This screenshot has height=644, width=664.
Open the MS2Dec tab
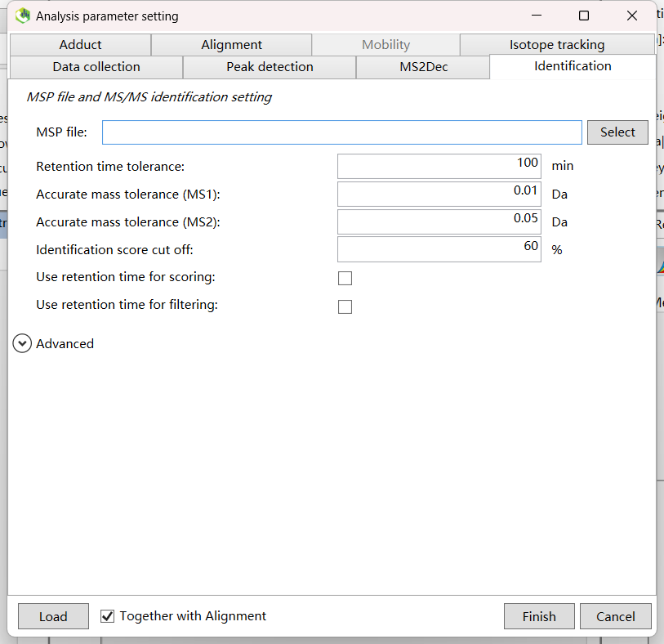point(423,67)
